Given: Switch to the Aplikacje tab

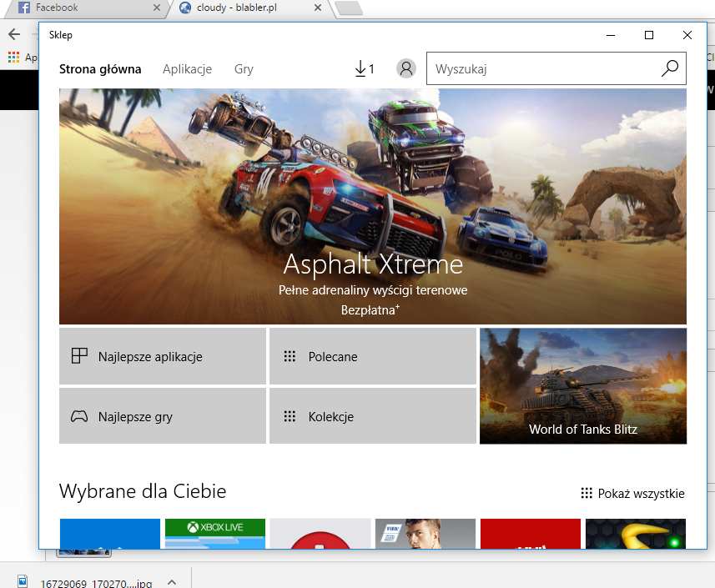Looking at the screenshot, I should point(188,69).
